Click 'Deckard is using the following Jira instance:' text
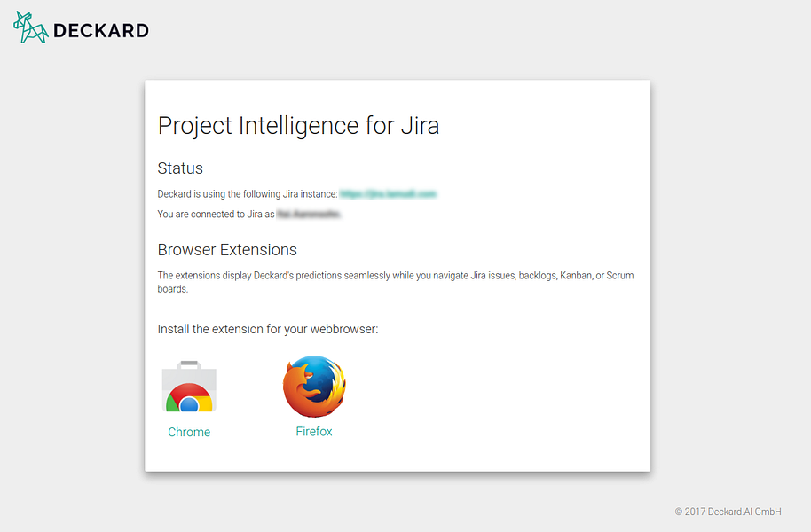The height and width of the screenshot is (532, 811). click(x=248, y=194)
